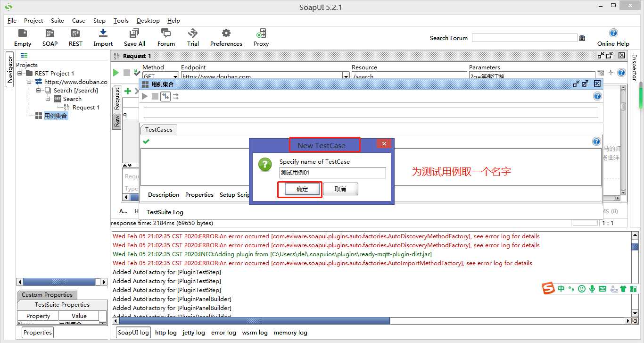Select the parallel run mode icon in 用例集合
Image resolution: width=644 pixels, height=343 pixels.
pyautogui.click(x=175, y=96)
